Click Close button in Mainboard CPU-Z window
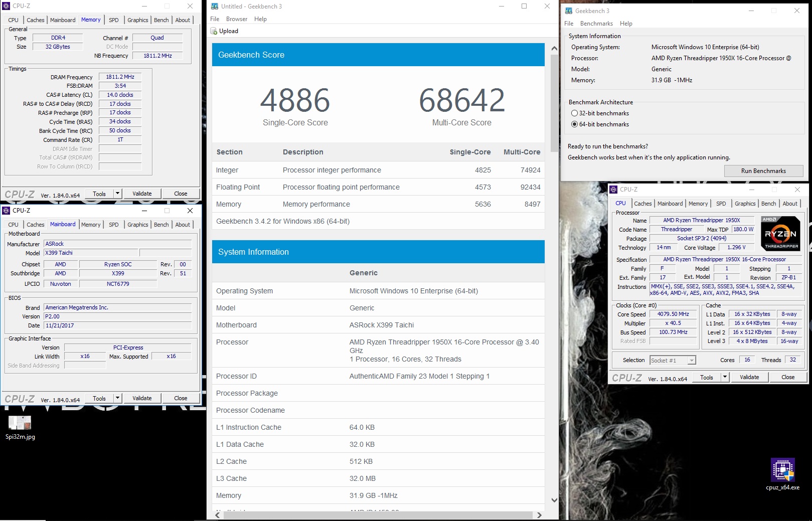The height and width of the screenshot is (521, 812). pos(181,398)
